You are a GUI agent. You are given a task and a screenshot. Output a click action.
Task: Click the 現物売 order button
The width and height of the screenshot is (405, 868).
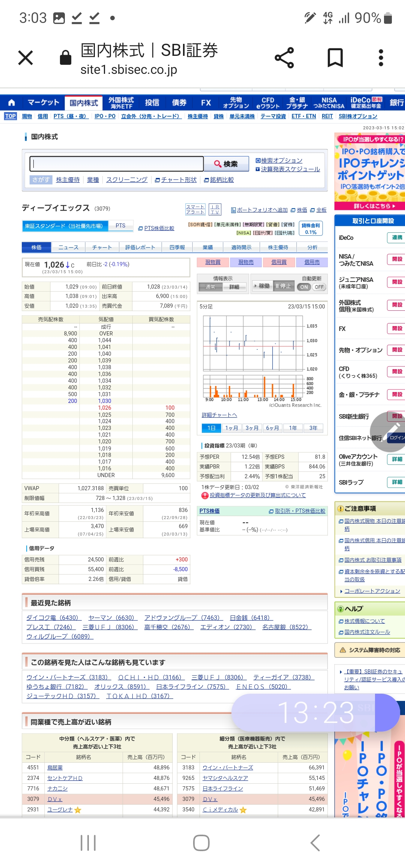click(x=246, y=262)
